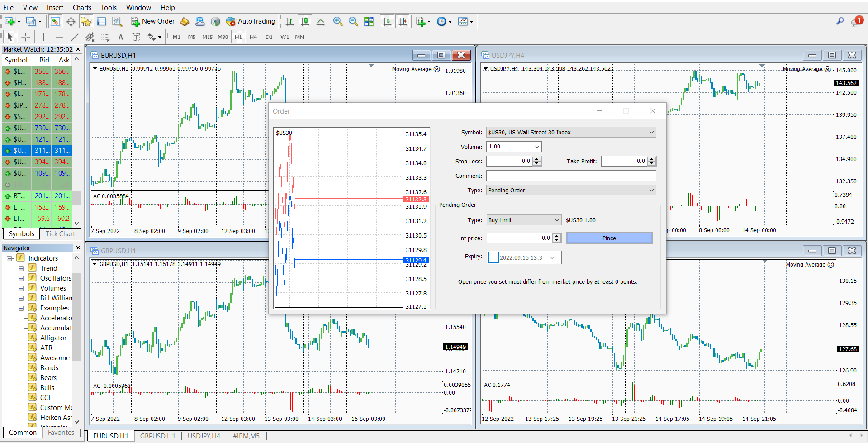Switch to Favorites tab in Navigator

(x=61, y=433)
